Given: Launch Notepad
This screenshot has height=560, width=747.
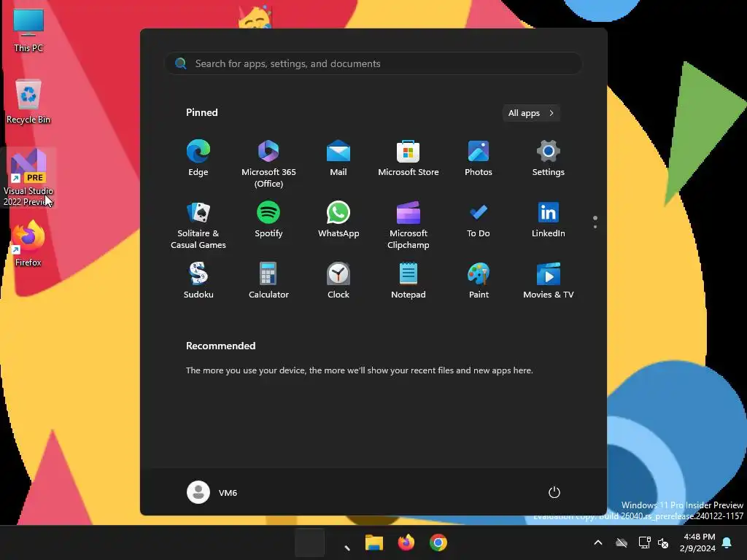Looking at the screenshot, I should coord(409,281).
